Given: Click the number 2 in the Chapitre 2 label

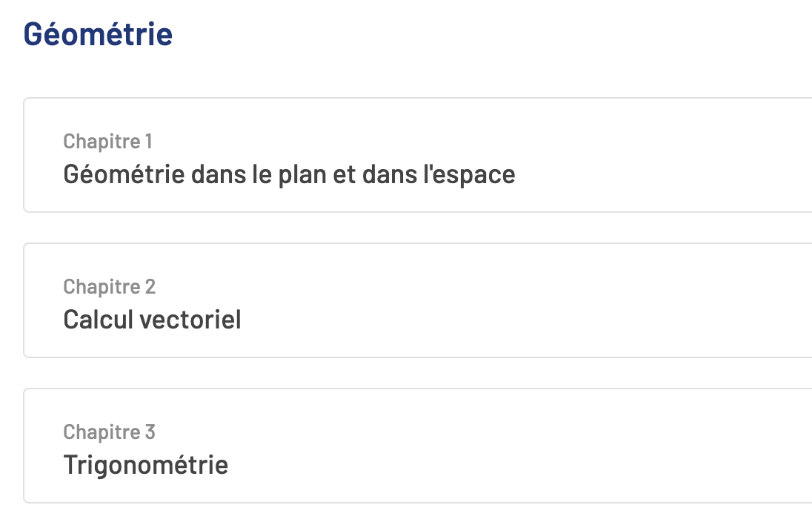Looking at the screenshot, I should pyautogui.click(x=150, y=286).
